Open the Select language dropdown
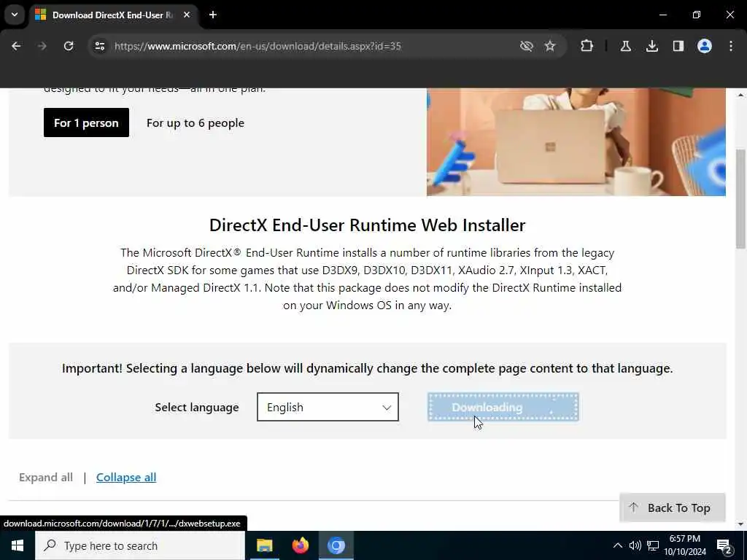Screen dimensions: 747x560 coord(328,407)
